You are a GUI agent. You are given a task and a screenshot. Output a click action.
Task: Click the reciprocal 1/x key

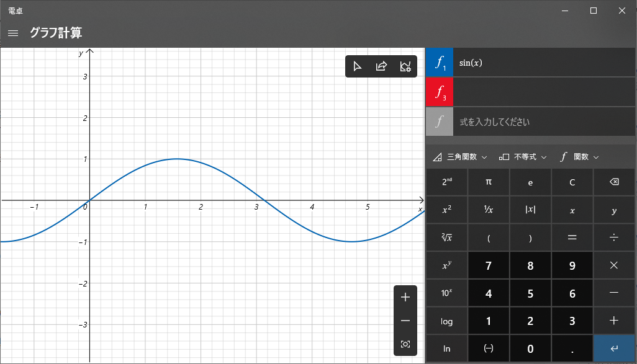(489, 210)
